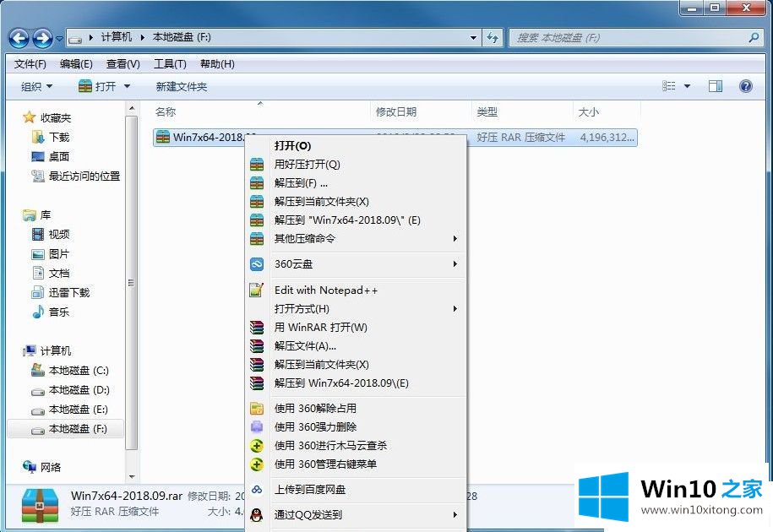Click the refresh button beside address bar

point(493,37)
